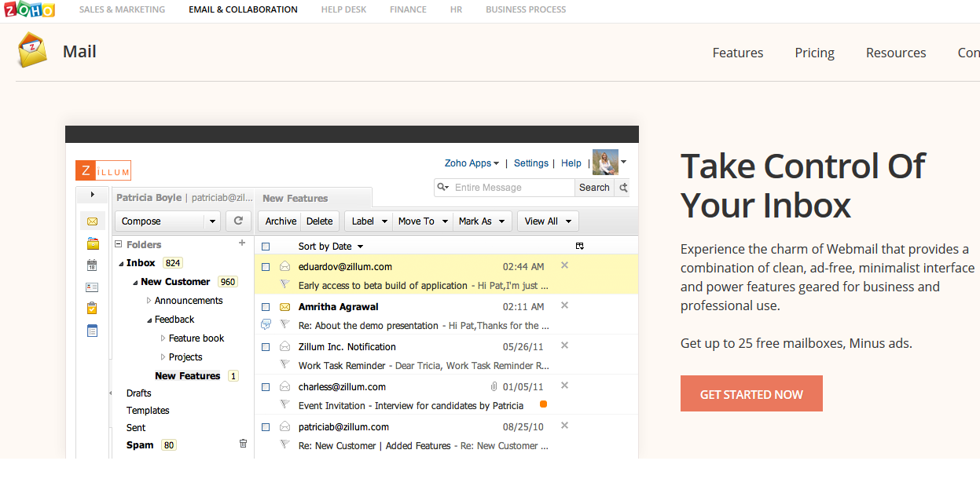The image size is (980, 479).
Task: Select Zillum Inc. Notification email checkbox
Action: [x=266, y=347]
